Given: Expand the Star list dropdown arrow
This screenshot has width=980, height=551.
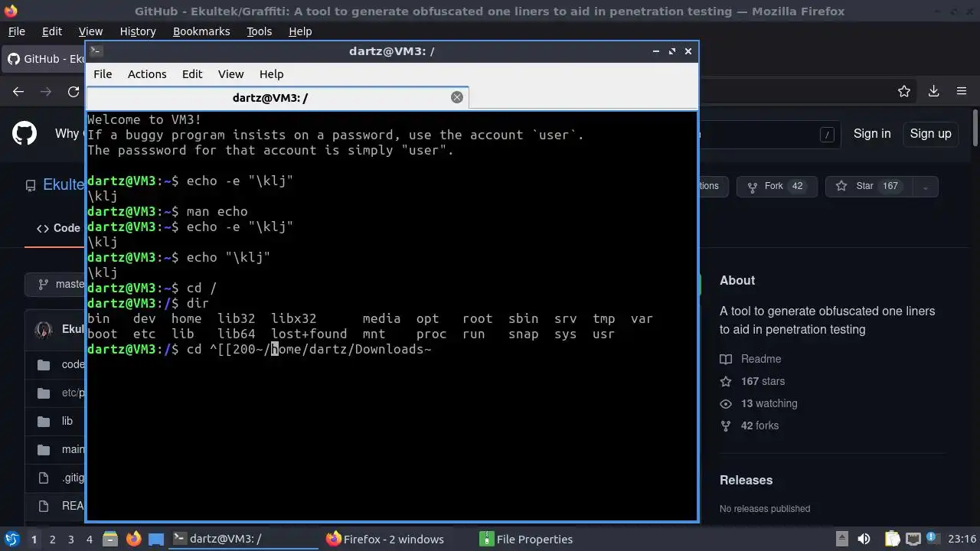Looking at the screenshot, I should [x=925, y=187].
